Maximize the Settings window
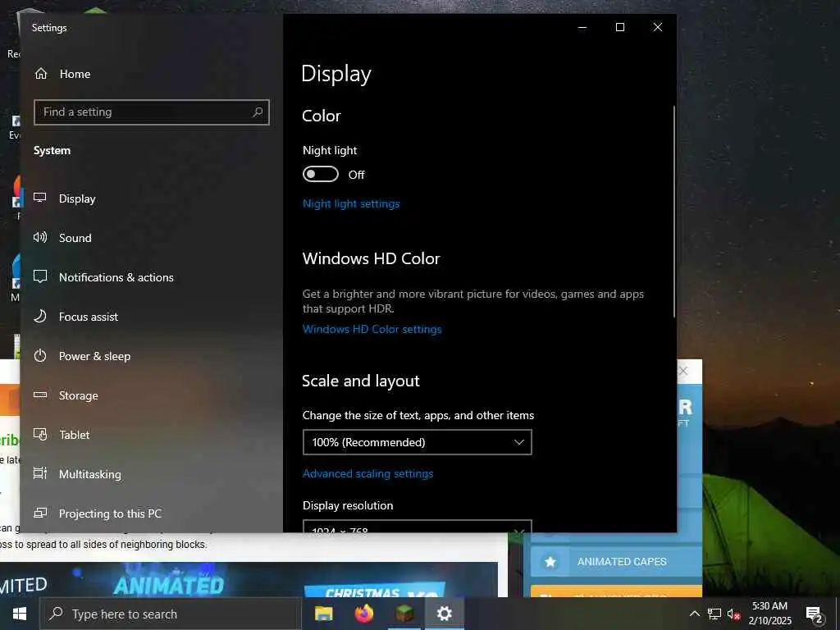840x630 pixels. 620,27
